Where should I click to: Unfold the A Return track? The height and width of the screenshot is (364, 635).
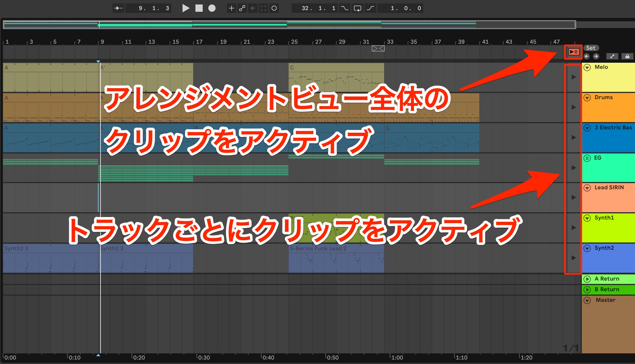click(587, 279)
